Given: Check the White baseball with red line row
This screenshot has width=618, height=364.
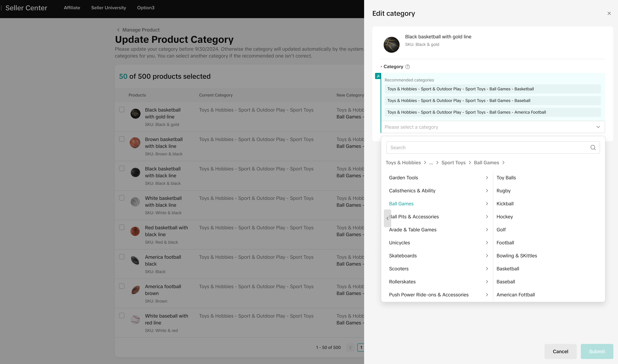Looking at the screenshot, I should (122, 316).
